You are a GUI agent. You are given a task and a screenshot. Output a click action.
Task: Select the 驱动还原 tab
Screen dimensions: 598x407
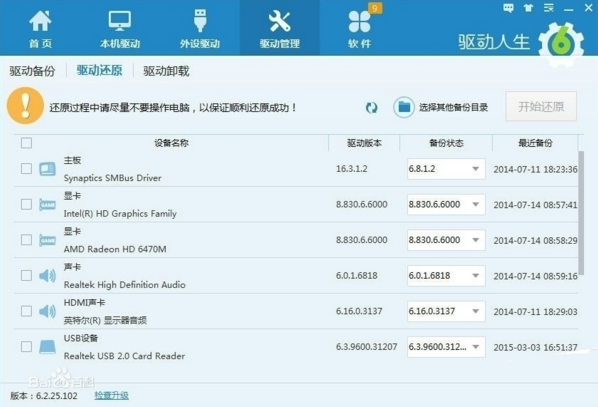point(100,71)
